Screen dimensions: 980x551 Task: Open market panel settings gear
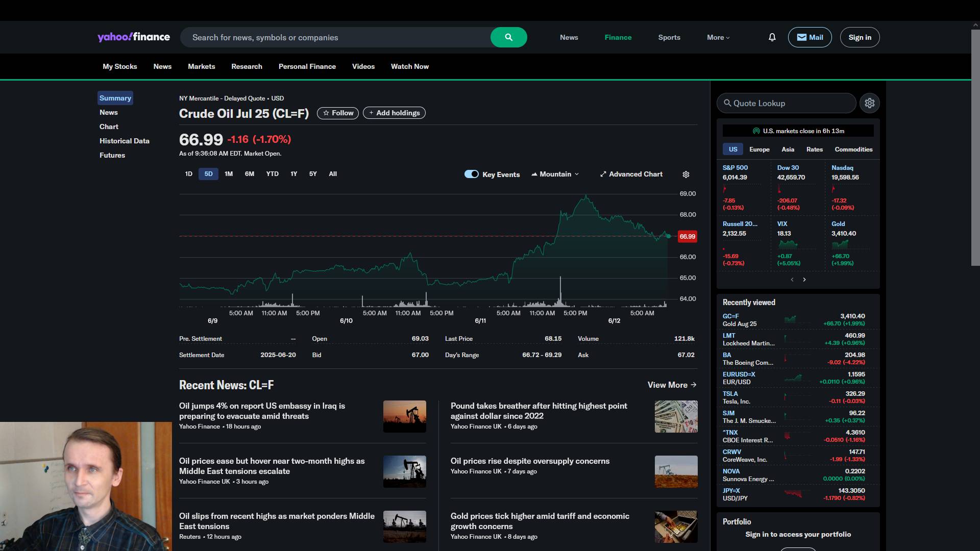point(869,103)
